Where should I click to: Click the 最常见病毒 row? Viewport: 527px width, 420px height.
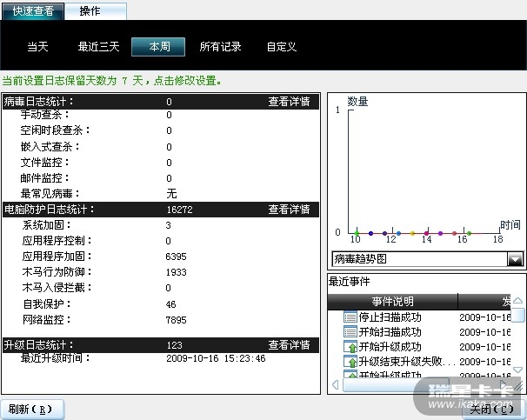click(161, 193)
